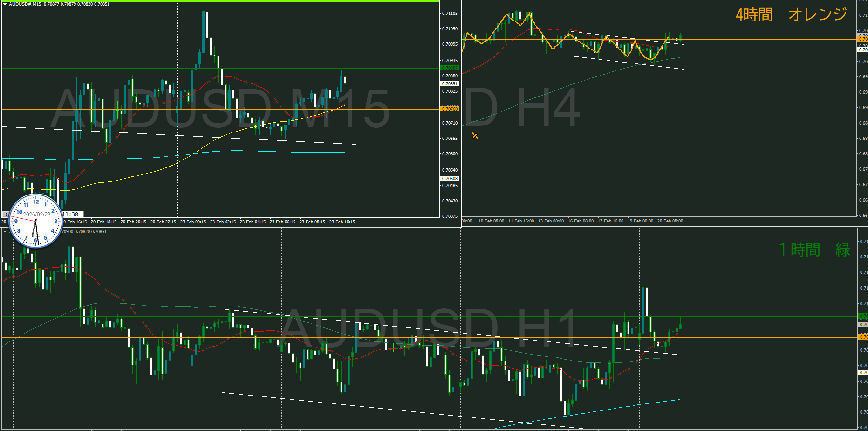Click the 23 Feb 00:15 time axis label
Screen dimensions: 868x431
(193, 222)
